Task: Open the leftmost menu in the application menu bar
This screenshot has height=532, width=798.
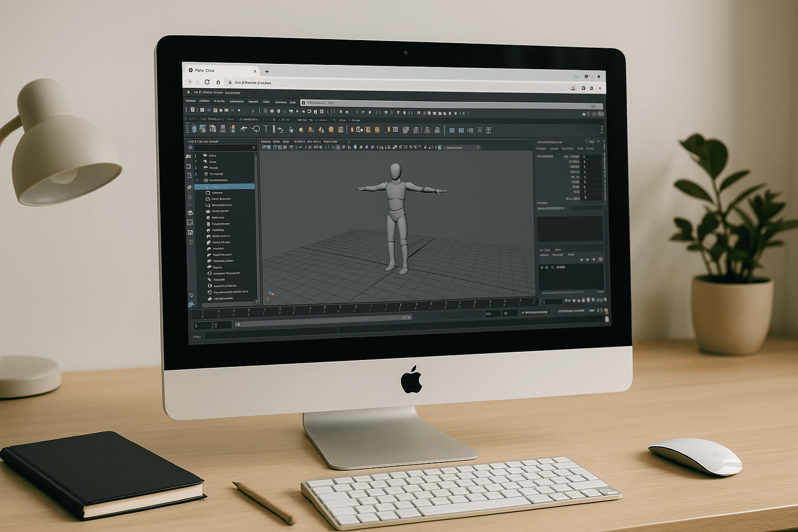Action: coord(191,101)
